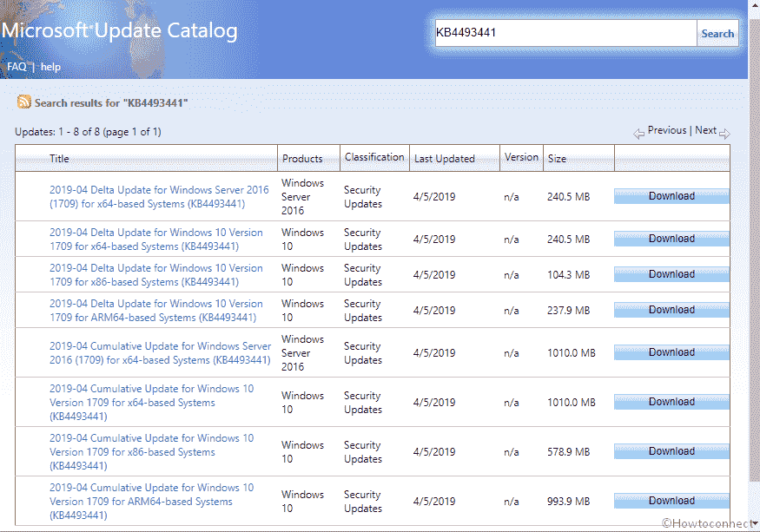Download the Cumulative Update for Windows 10 x64

point(671,402)
